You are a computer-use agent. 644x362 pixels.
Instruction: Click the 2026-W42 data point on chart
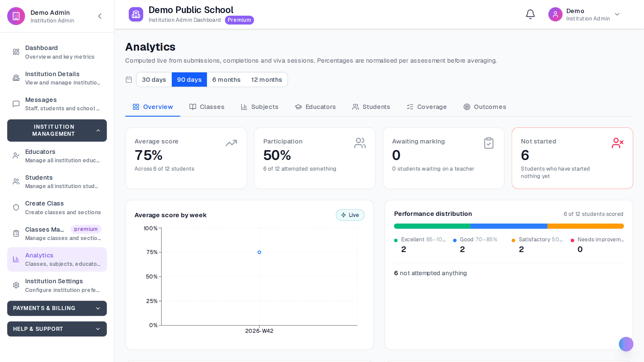(x=259, y=252)
